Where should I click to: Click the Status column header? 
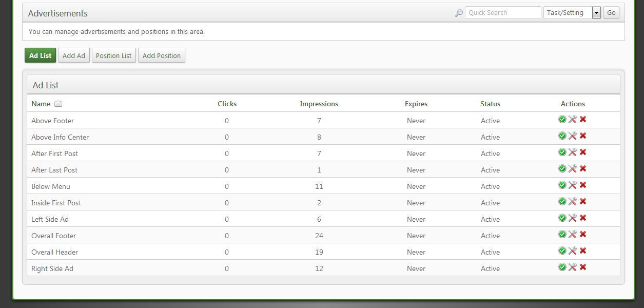490,104
